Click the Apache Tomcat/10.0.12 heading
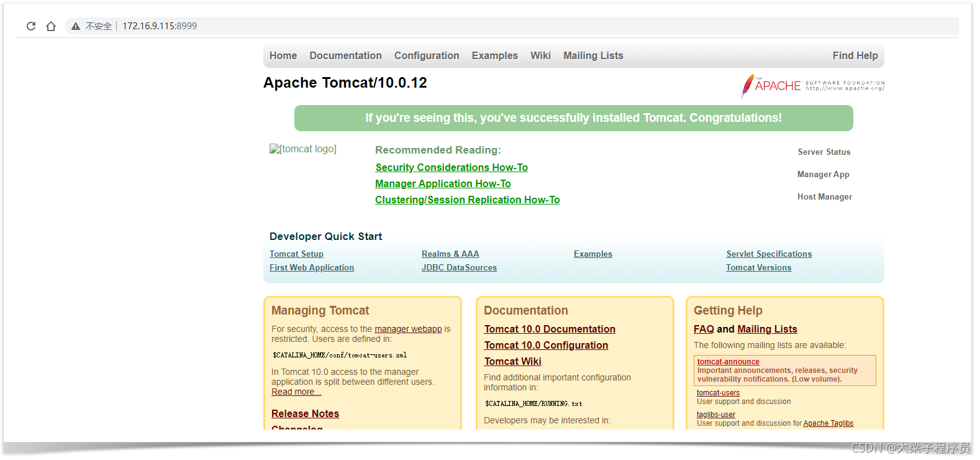 pos(345,83)
